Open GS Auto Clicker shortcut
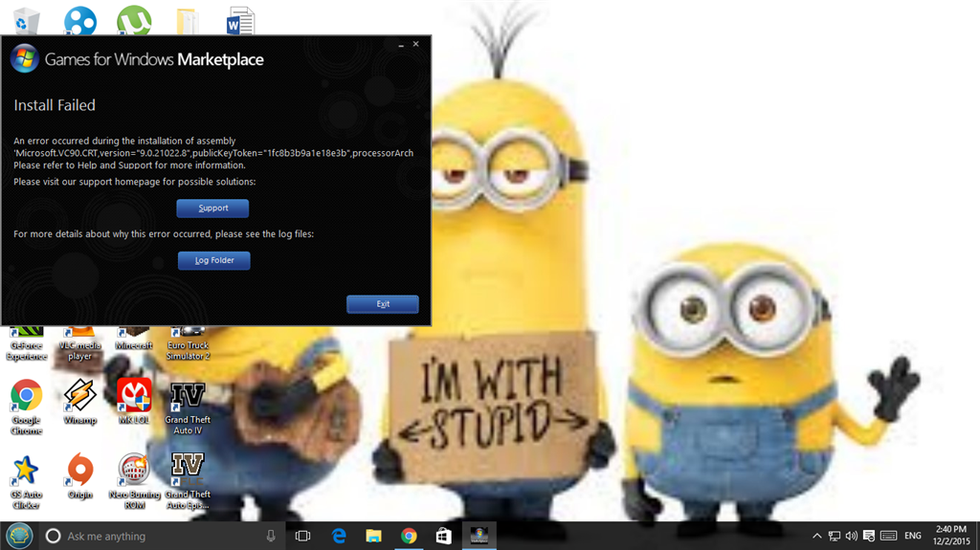 tap(26, 482)
